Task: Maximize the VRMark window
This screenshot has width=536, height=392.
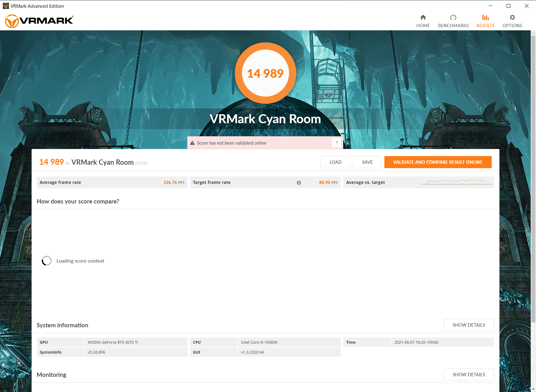Action: click(508, 6)
